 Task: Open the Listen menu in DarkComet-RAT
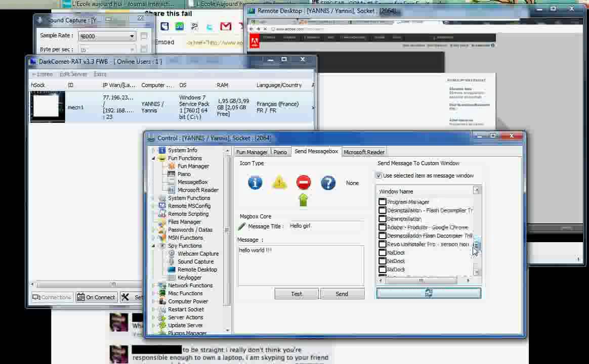pyautogui.click(x=42, y=74)
